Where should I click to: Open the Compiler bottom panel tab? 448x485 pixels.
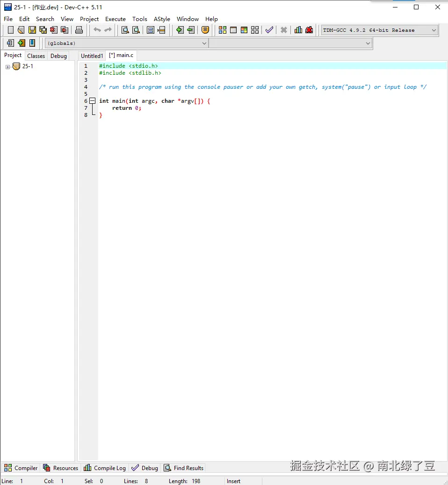21,468
